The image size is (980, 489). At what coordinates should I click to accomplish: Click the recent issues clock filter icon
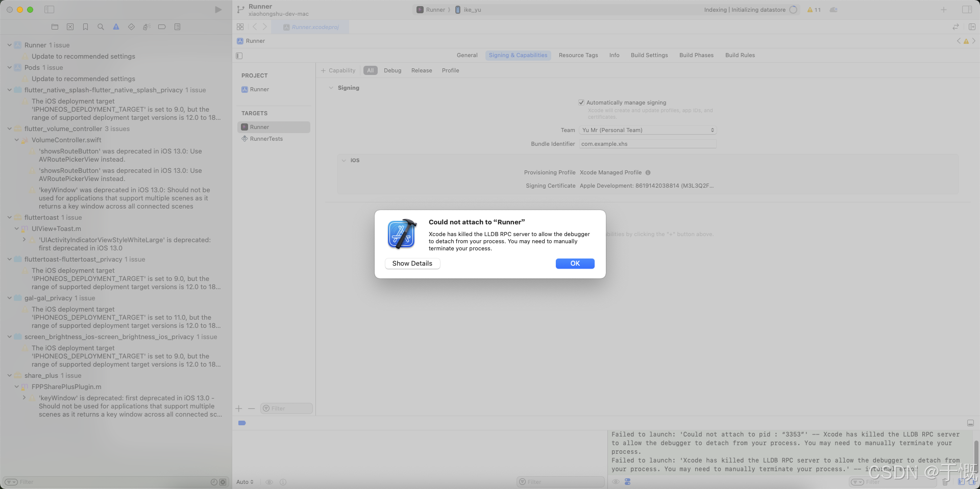point(214,482)
